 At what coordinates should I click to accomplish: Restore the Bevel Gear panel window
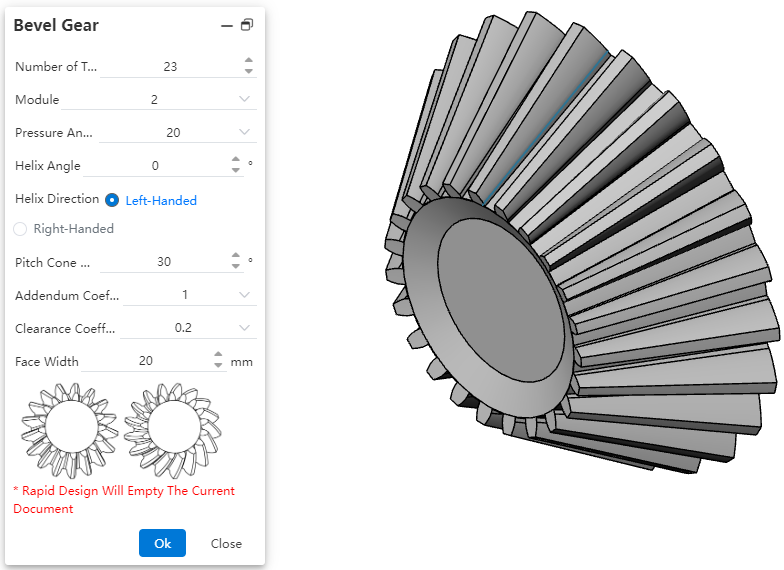click(247, 25)
